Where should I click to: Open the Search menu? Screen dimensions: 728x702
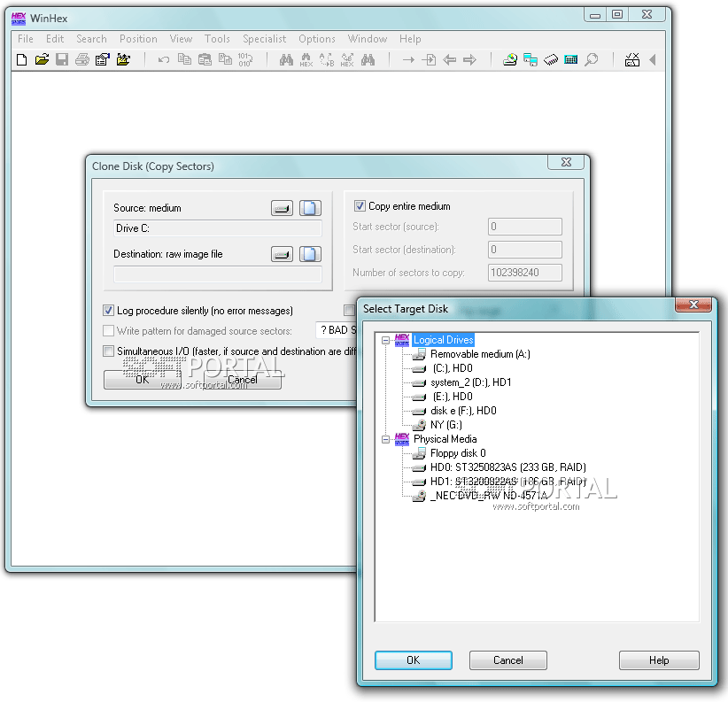pos(91,39)
